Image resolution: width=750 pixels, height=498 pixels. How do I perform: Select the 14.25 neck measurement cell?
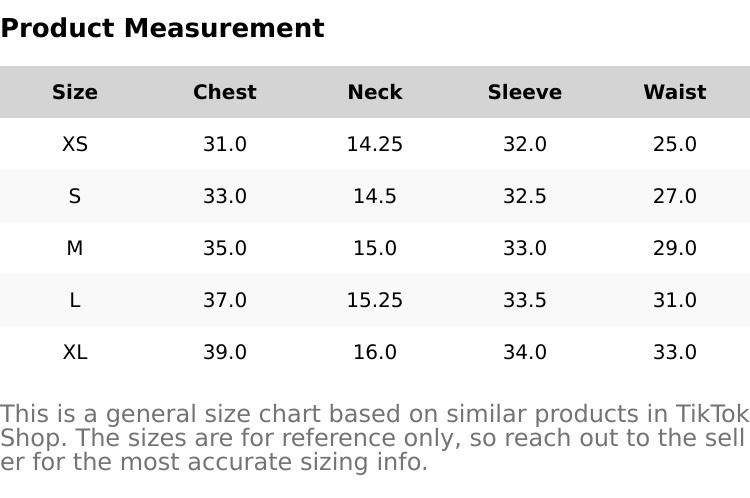coord(375,144)
